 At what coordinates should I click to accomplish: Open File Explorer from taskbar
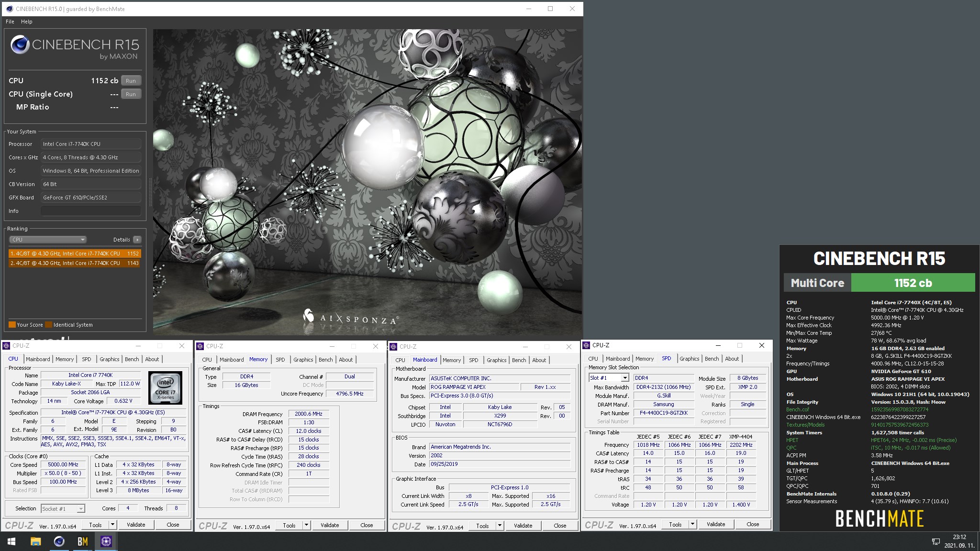[x=35, y=541]
